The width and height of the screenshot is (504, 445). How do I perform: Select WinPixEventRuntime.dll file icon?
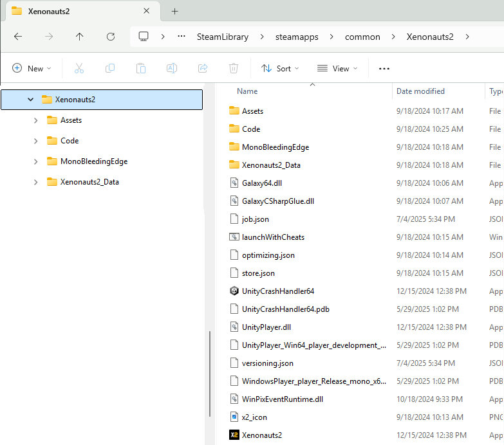pos(234,399)
